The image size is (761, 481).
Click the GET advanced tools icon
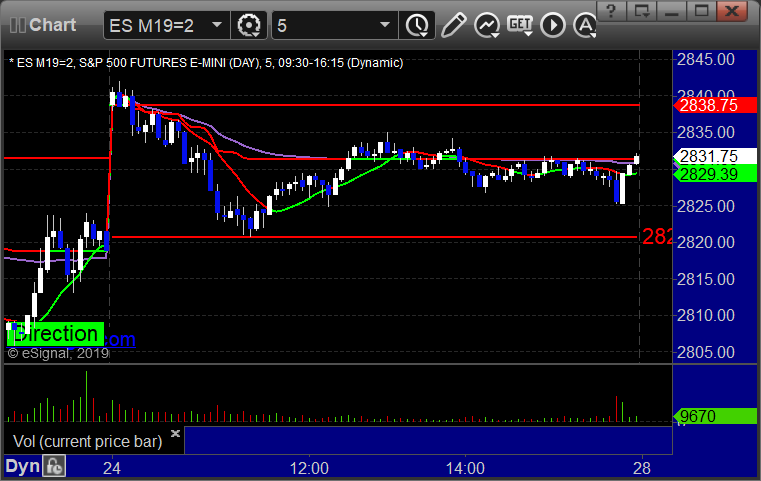click(x=520, y=25)
